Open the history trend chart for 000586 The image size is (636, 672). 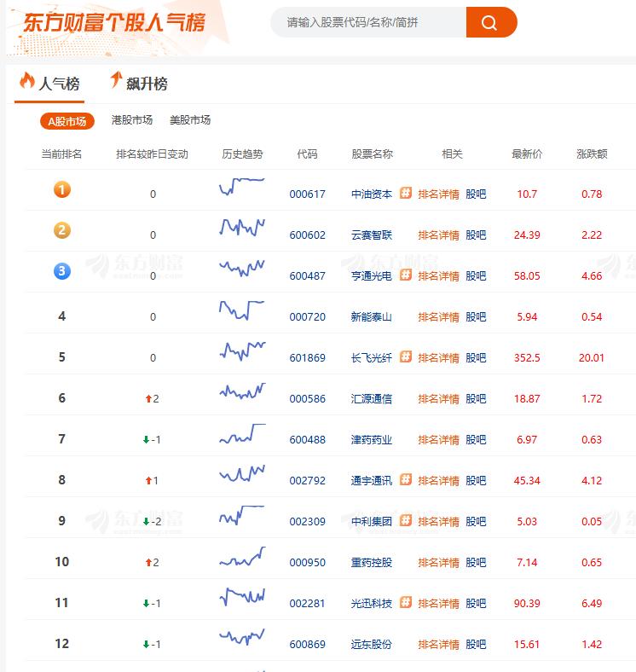click(242, 391)
